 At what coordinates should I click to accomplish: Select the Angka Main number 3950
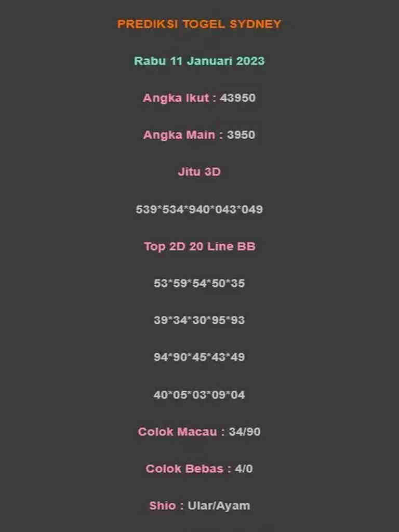241,135
